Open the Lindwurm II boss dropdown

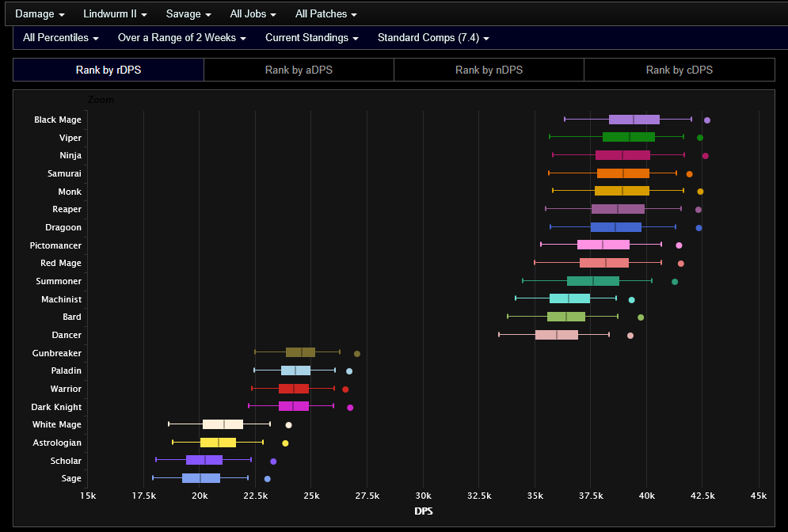click(115, 14)
